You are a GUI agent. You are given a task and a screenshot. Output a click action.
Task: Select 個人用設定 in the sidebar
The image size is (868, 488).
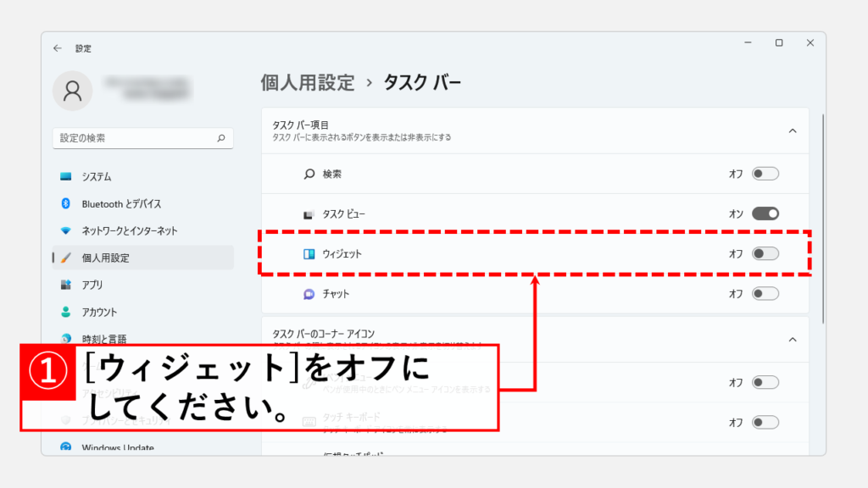click(105, 258)
